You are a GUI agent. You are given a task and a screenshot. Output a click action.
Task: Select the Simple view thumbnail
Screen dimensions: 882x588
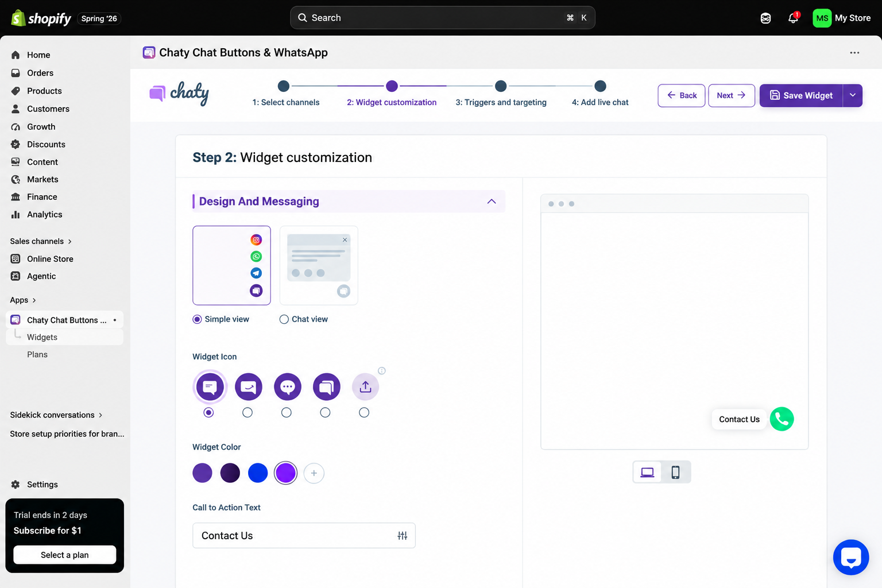click(x=231, y=265)
